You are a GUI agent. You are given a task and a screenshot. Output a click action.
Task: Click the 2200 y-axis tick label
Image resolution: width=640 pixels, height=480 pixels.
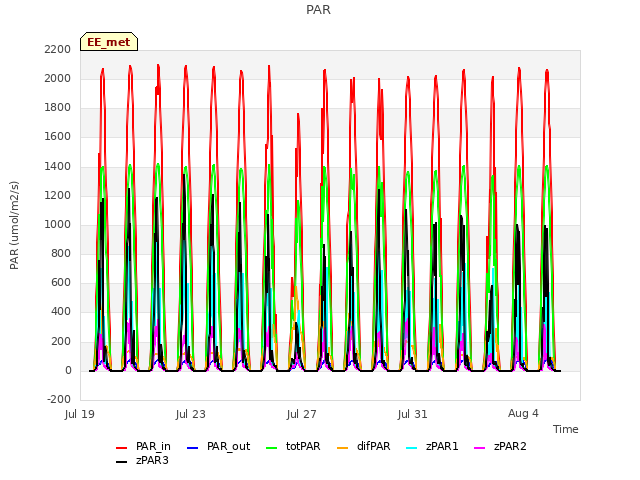pos(58,49)
